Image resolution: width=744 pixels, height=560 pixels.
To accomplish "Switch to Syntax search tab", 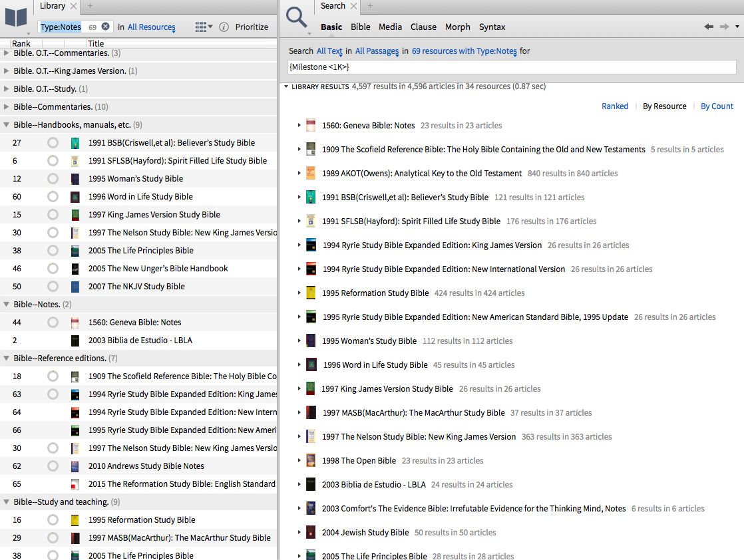I will click(492, 27).
